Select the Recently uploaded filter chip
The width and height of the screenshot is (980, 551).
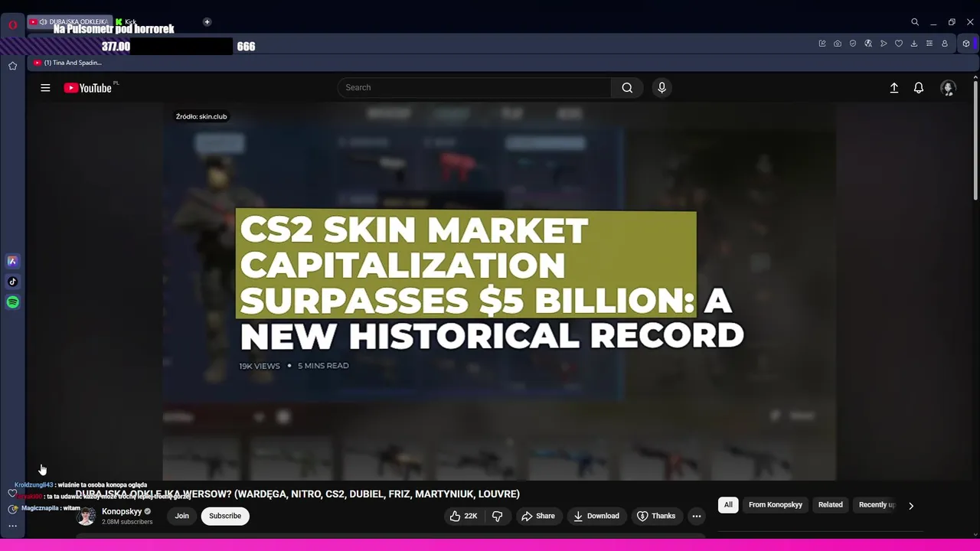(877, 505)
